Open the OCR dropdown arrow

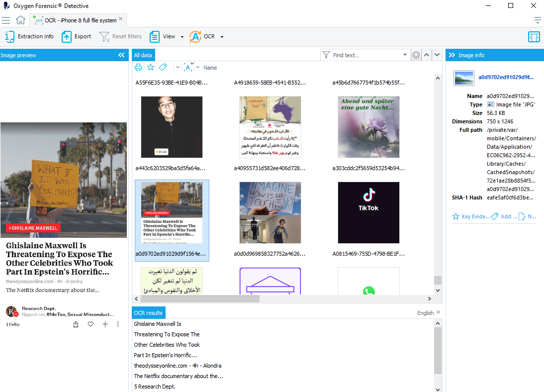tap(222, 37)
